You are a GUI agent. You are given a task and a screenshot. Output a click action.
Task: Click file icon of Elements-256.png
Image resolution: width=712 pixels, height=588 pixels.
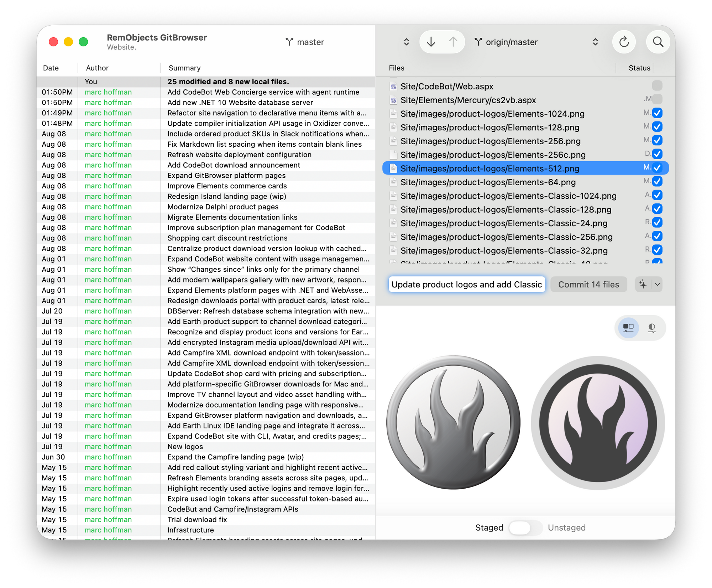tap(393, 141)
